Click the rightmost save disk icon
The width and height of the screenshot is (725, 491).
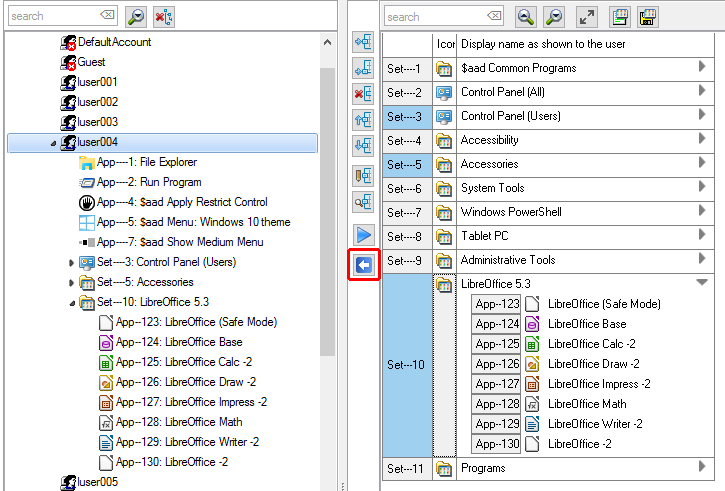(648, 16)
